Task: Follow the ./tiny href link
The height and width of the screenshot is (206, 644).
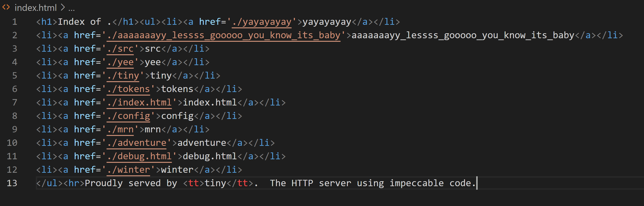Action: [x=123, y=76]
